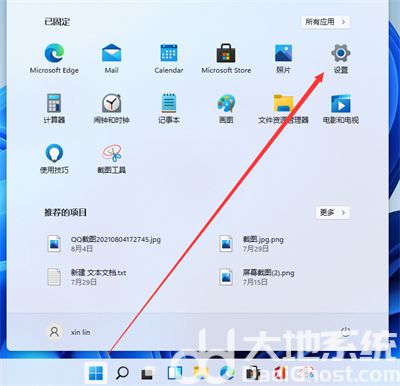The height and width of the screenshot is (386, 400).
Task: Open QQ截图20210804172745.jpg recommended file
Action: coord(104,244)
